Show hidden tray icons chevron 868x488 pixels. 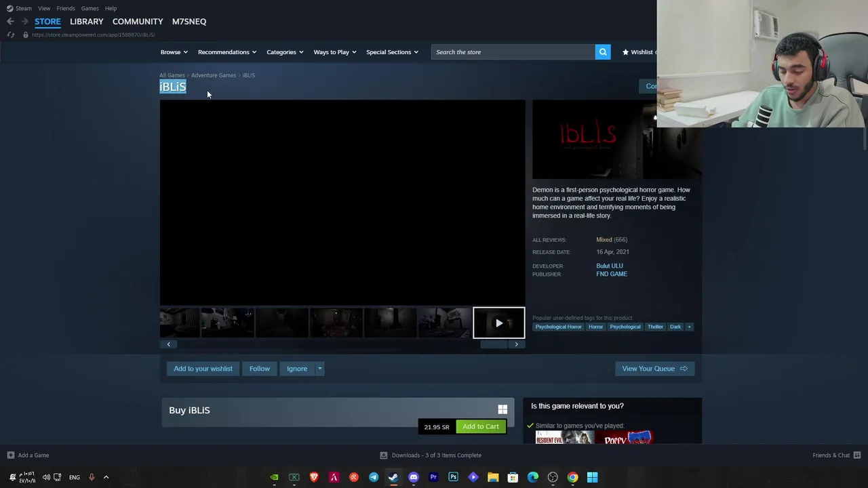[106, 477]
